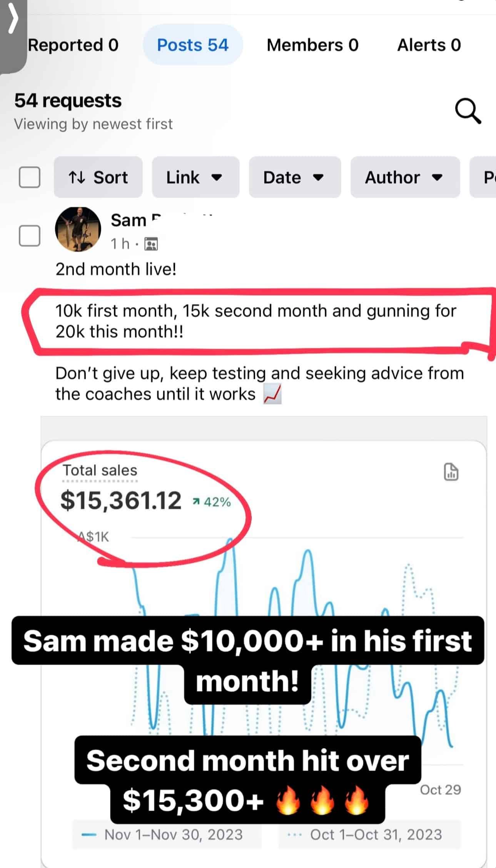Viewport: 496px width, 868px height.
Task: Toggle the Oct 1–Oct 31, 2023 legend
Action: pos(369,834)
